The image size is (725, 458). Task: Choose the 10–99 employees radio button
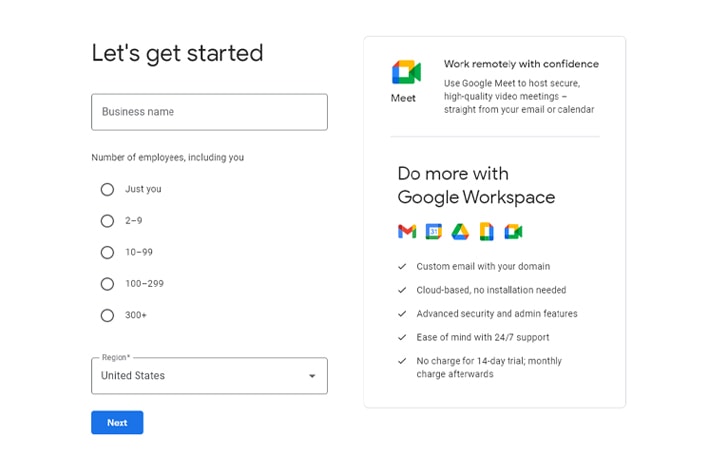pos(107,252)
